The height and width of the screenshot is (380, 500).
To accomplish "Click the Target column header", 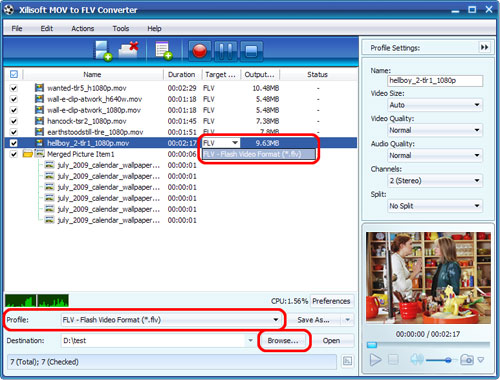I will [x=221, y=74].
